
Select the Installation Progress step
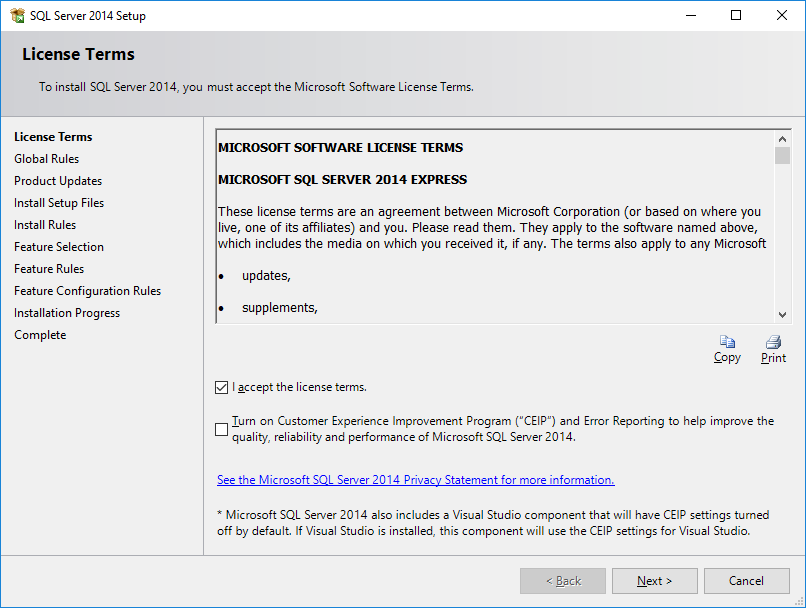click(x=66, y=312)
